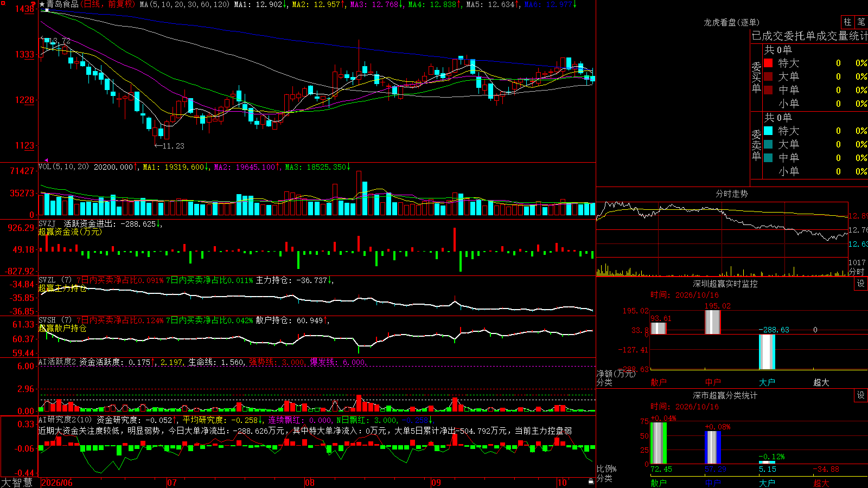Click the green 散户 bar labeled +0.04%
Viewport: 868px width, 488px height.
[658, 443]
